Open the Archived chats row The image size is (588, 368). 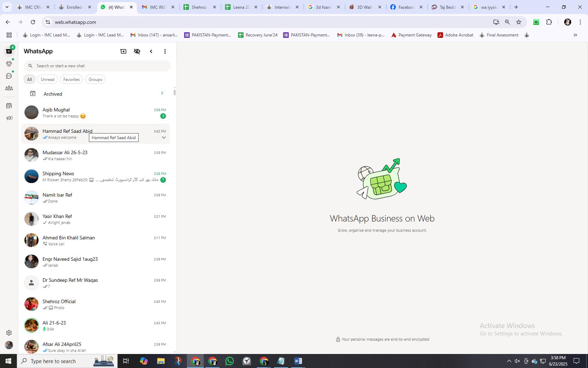pos(96,94)
